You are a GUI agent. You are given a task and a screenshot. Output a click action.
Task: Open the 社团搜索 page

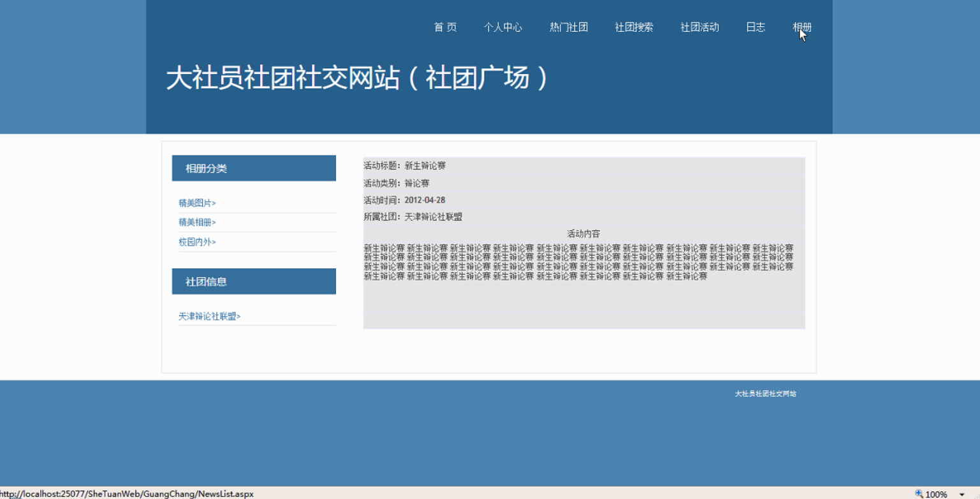tap(634, 27)
